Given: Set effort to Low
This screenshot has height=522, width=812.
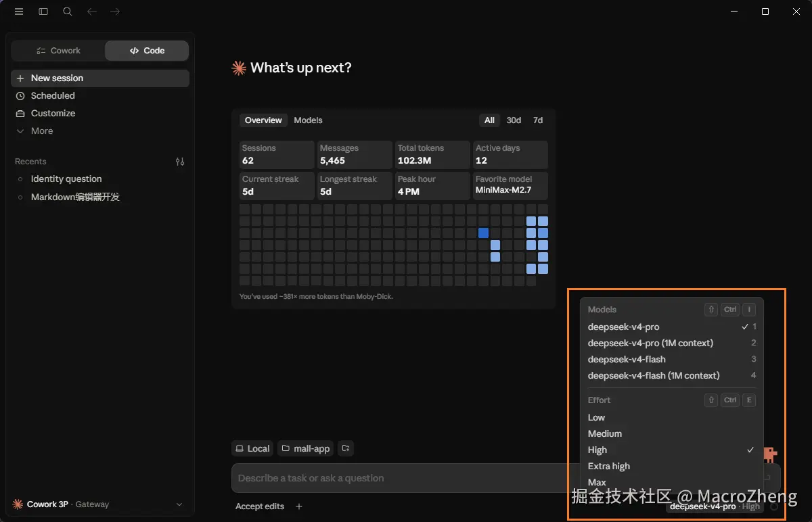Looking at the screenshot, I should coord(672,418).
